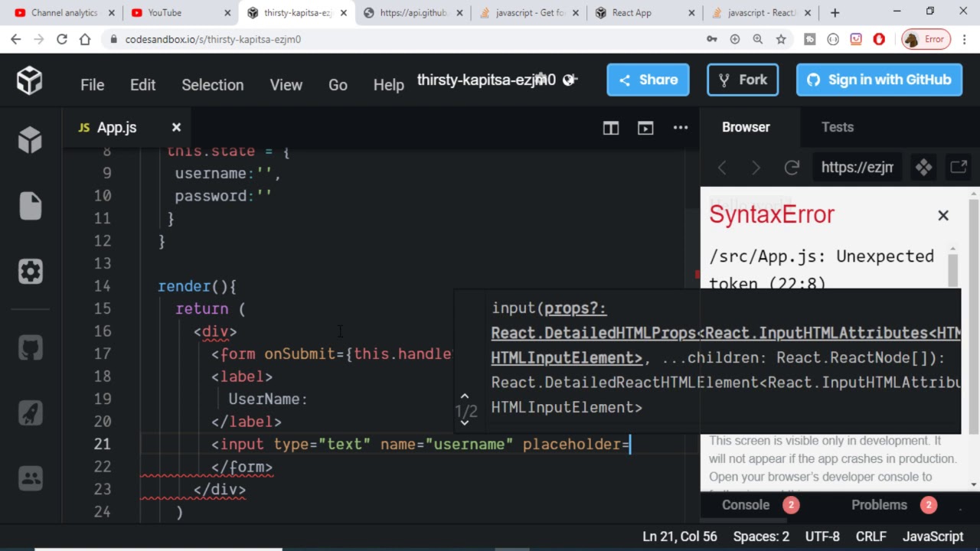The height and width of the screenshot is (551, 980).
Task: Click Sign in with GitHub button
Action: click(879, 80)
